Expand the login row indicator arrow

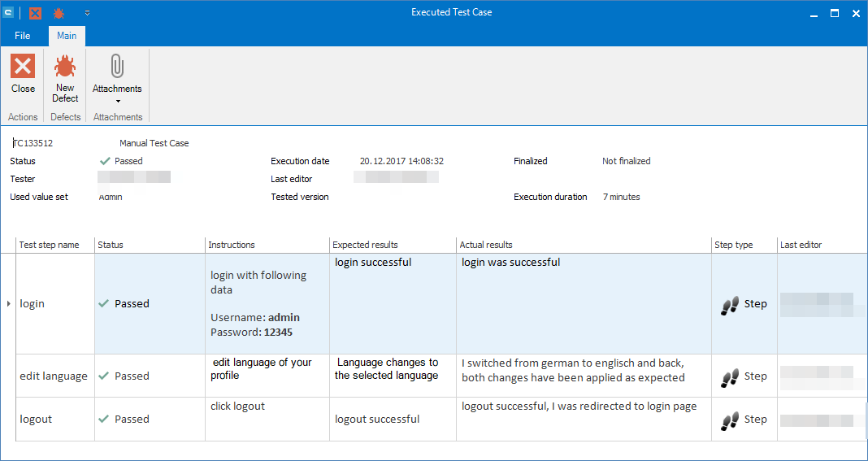(x=9, y=303)
